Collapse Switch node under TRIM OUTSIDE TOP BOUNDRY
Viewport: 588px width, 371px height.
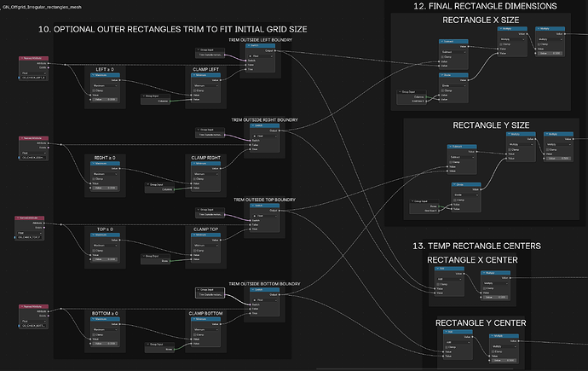[252, 206]
